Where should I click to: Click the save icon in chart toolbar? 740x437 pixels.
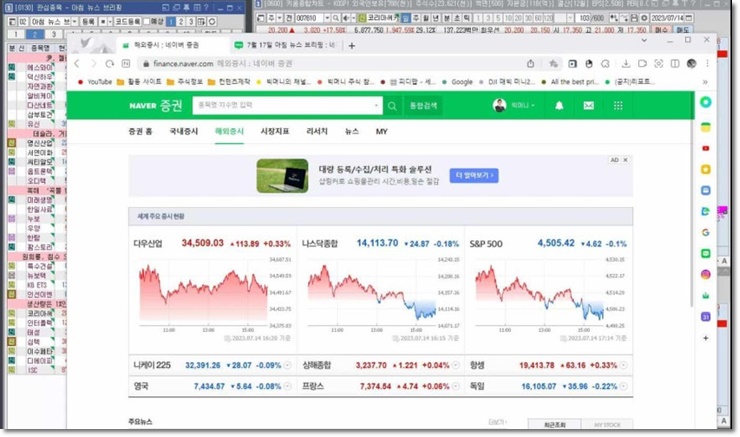pos(634,18)
